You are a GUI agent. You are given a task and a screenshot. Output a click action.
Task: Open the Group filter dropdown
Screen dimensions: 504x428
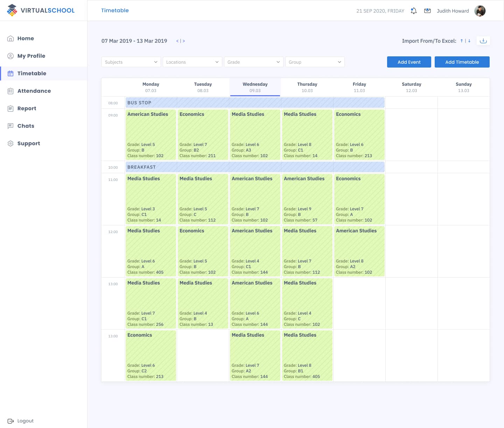coord(315,62)
